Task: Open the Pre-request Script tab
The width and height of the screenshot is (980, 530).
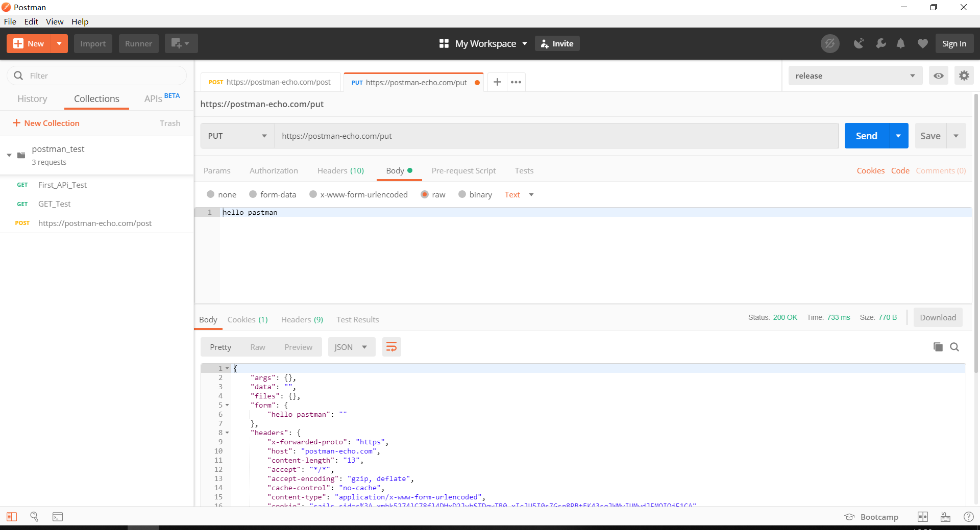Action: coord(463,171)
